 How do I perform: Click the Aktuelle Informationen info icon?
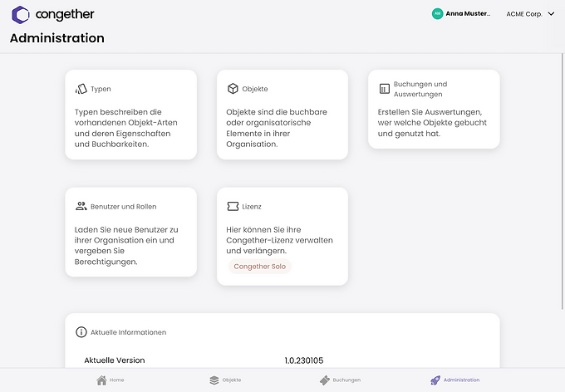(81, 332)
